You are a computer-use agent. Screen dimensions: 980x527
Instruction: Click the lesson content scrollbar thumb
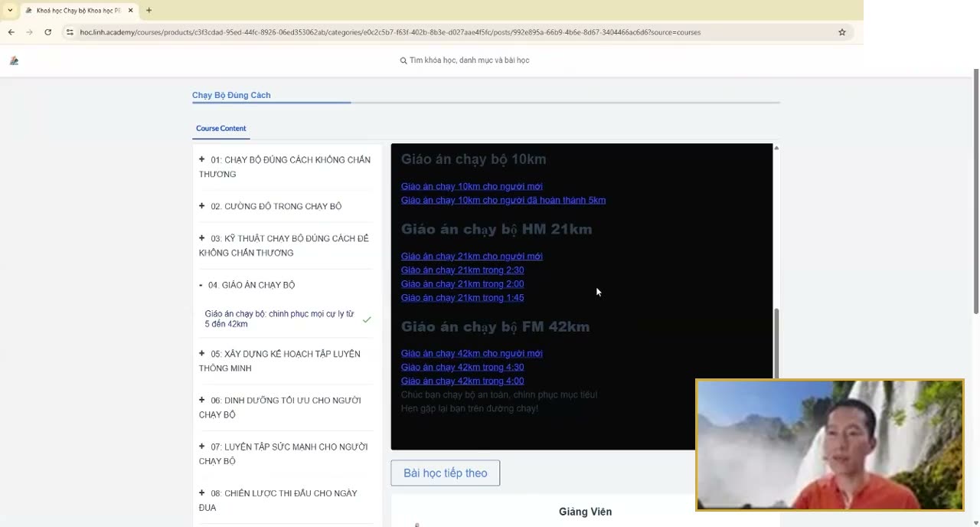(776, 345)
